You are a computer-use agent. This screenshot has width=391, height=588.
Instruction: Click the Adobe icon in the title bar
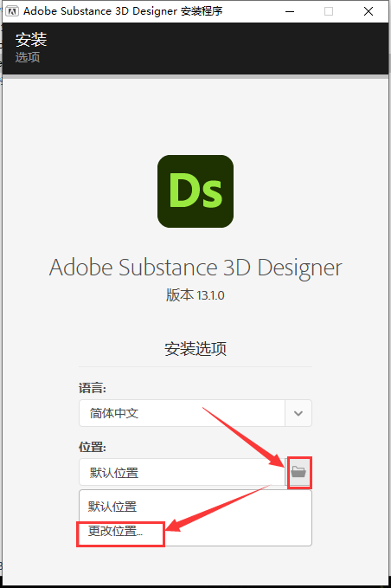(x=12, y=11)
